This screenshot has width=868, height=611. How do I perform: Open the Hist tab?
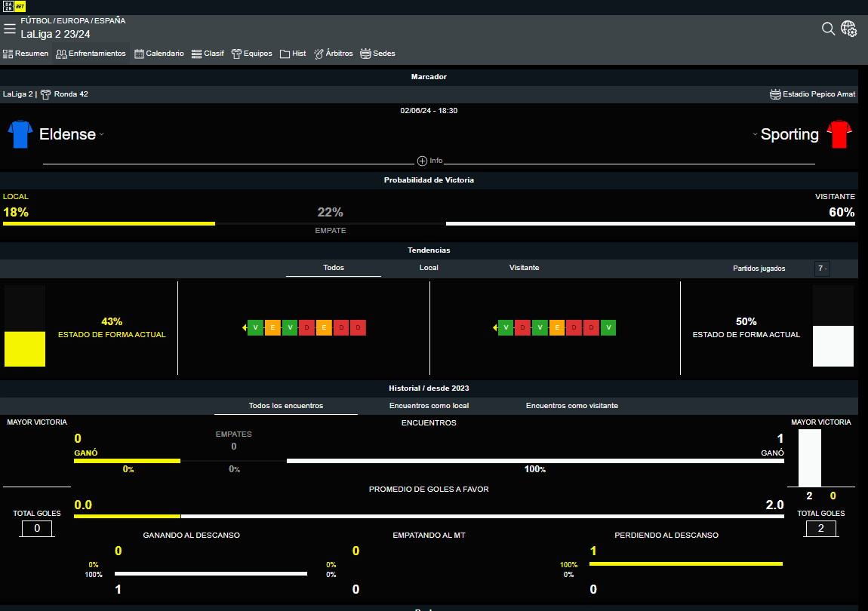coord(293,54)
